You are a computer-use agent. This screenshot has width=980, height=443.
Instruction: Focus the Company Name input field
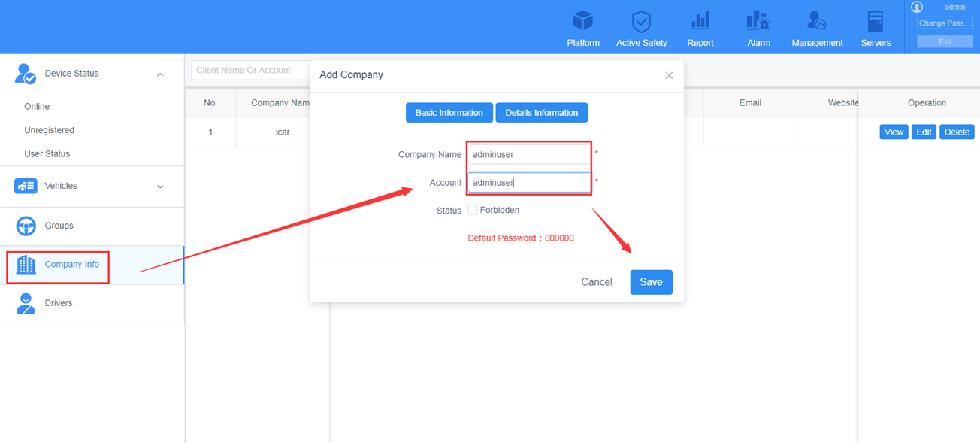(528, 154)
